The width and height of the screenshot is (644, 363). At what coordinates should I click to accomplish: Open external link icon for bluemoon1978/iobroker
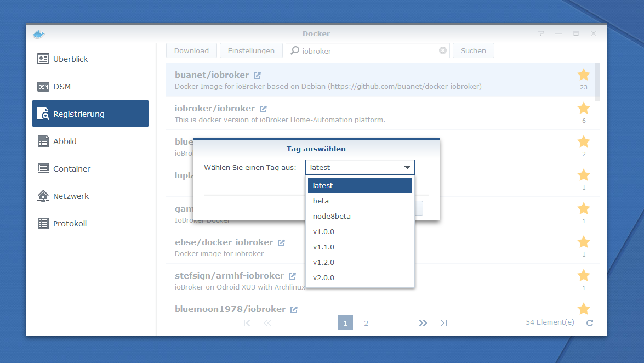[x=294, y=309]
